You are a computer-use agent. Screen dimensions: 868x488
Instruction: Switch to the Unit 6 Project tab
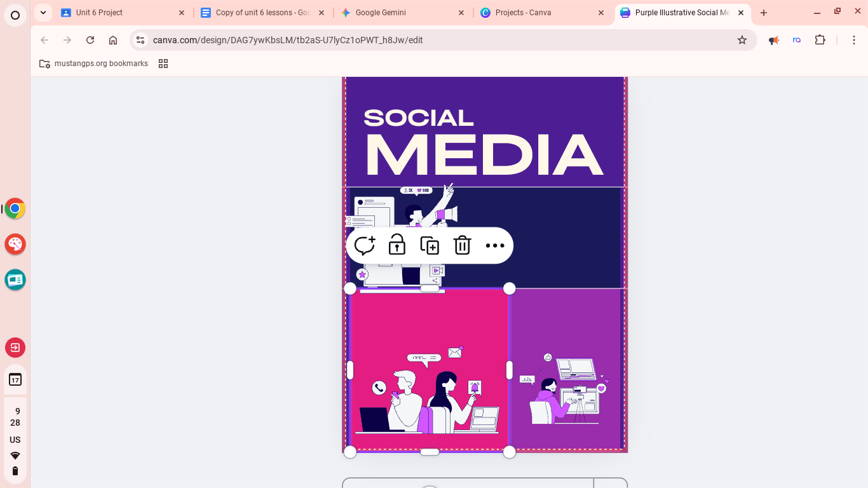point(121,13)
